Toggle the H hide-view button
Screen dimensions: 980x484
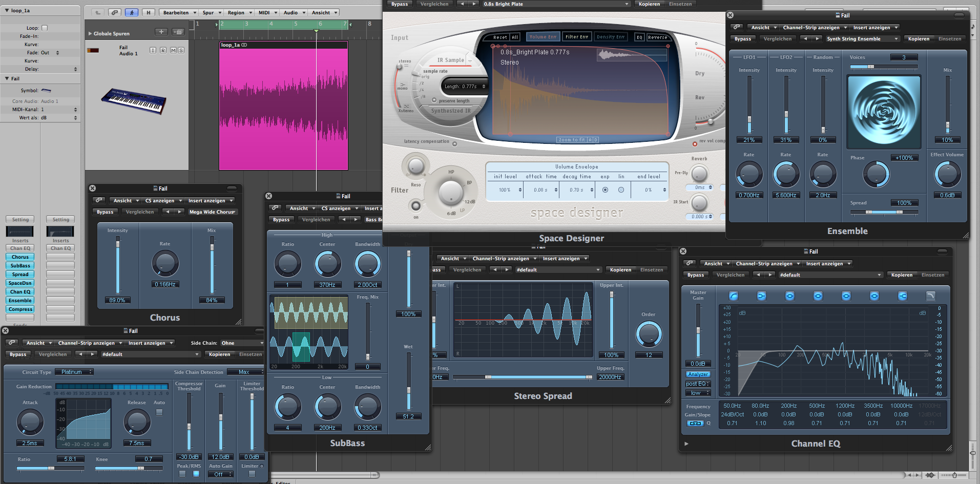point(149,12)
